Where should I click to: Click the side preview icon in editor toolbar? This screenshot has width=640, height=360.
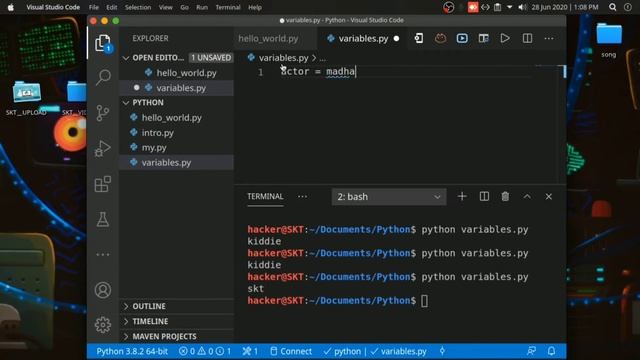coord(484,38)
